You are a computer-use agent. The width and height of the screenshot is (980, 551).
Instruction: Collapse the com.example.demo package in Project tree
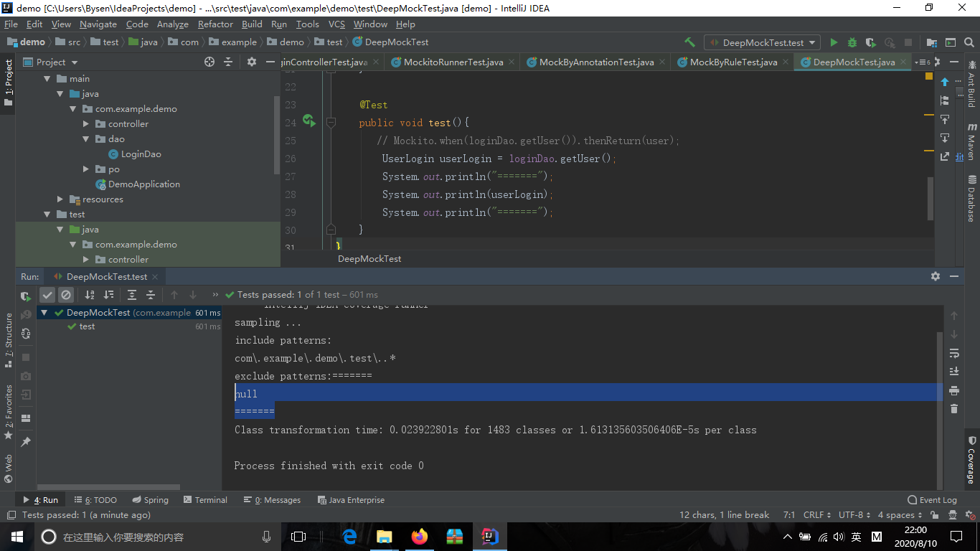[x=72, y=108]
